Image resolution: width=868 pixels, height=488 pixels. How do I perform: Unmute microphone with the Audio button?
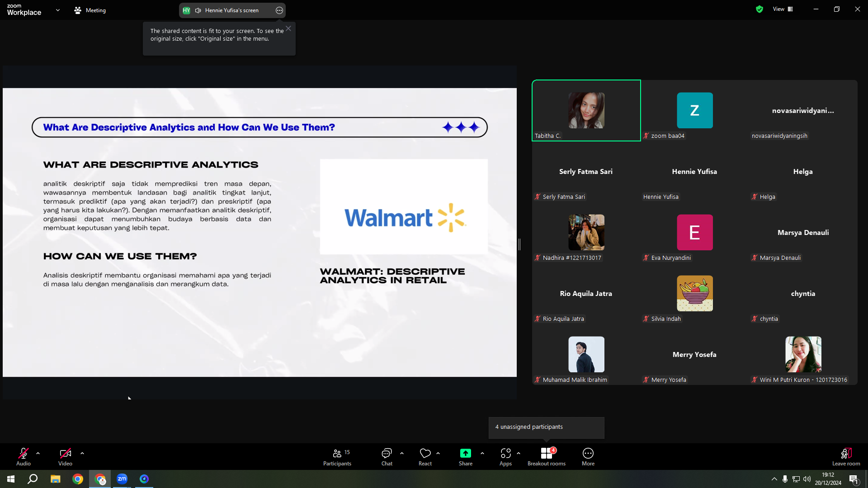point(24,456)
